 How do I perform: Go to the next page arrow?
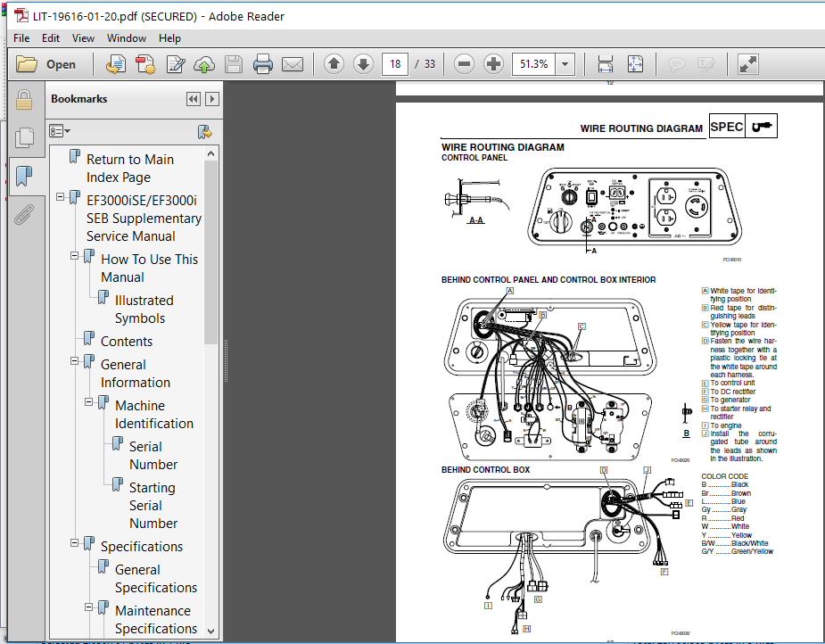tap(363, 64)
